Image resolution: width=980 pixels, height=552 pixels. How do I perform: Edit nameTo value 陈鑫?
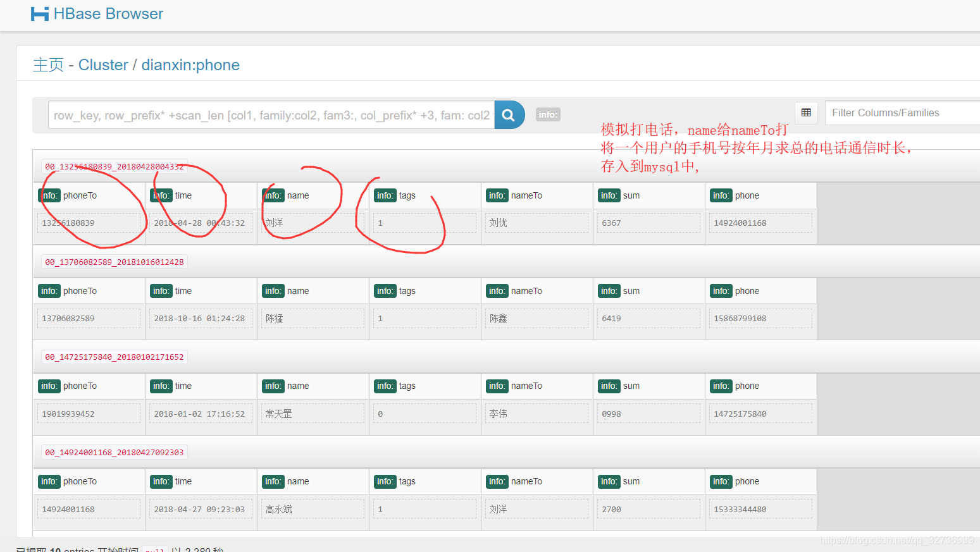pyautogui.click(x=537, y=318)
